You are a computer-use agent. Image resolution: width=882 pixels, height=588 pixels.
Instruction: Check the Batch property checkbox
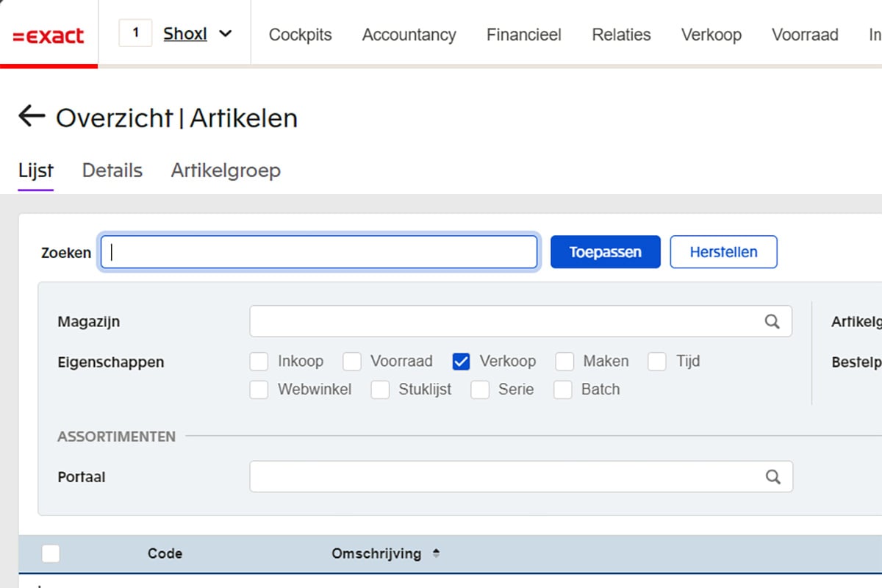click(x=563, y=390)
